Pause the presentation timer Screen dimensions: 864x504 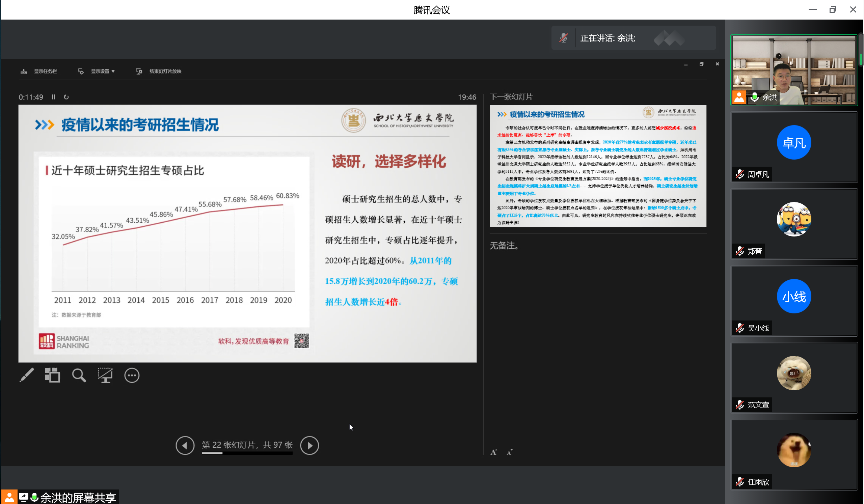tap(53, 97)
